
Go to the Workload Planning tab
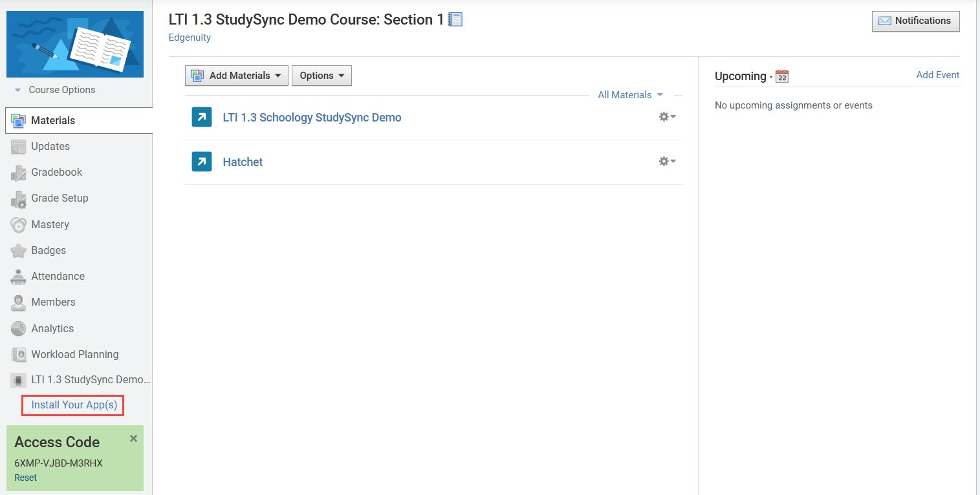coord(75,355)
